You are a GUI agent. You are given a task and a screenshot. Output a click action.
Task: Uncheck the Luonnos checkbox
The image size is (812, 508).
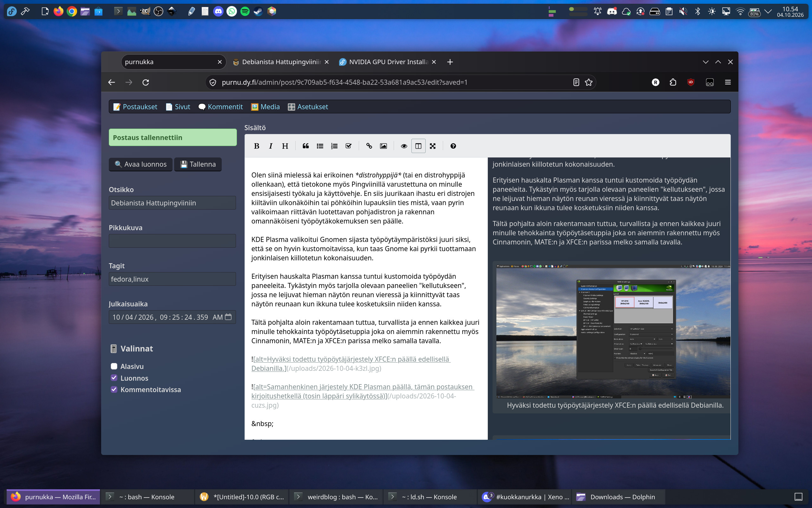point(114,378)
